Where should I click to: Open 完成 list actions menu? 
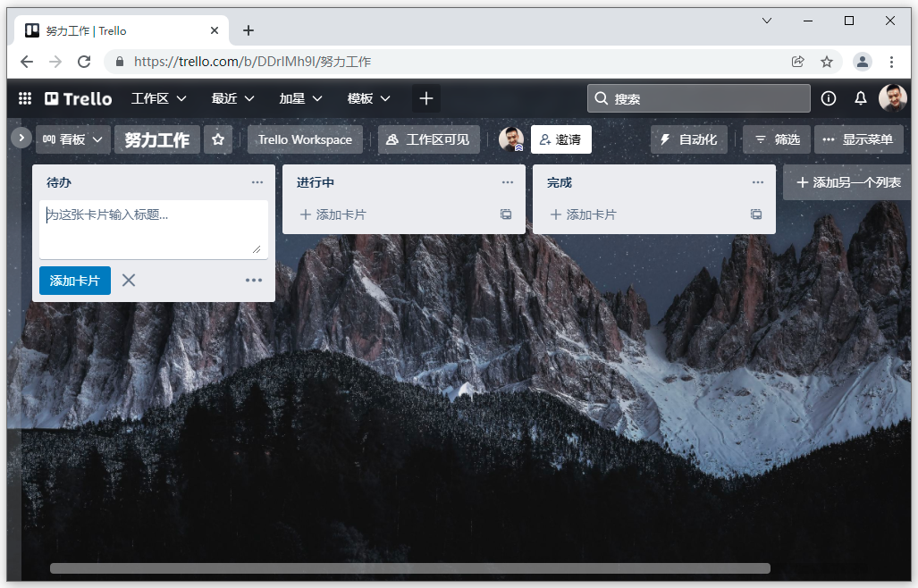click(x=758, y=182)
